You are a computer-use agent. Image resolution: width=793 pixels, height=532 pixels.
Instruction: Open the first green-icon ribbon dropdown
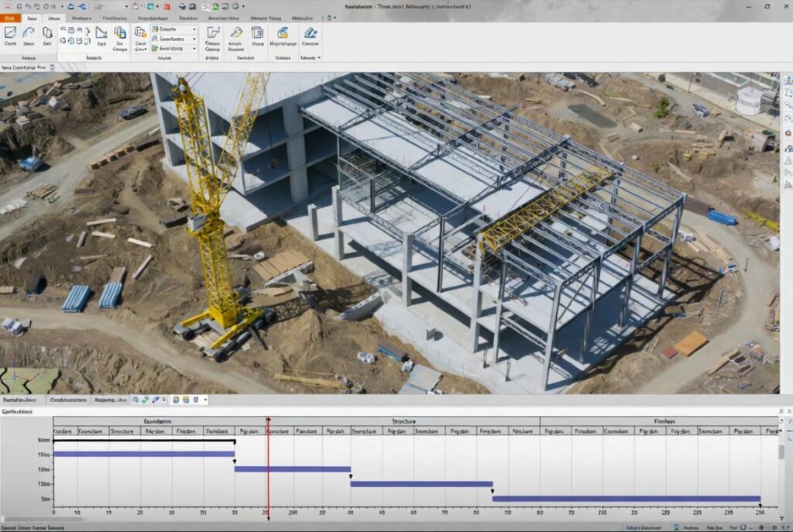(173, 29)
